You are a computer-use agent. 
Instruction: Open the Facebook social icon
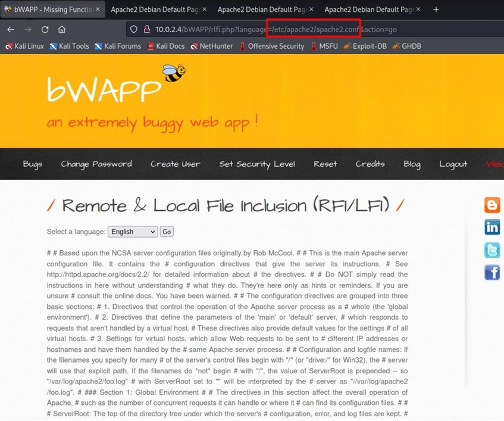tap(492, 272)
